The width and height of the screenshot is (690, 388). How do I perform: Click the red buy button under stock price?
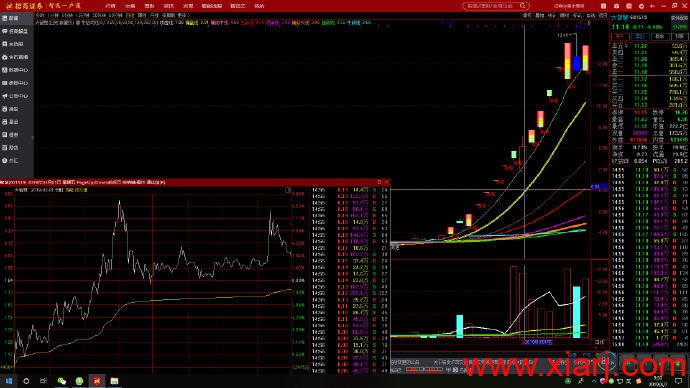pos(620,36)
